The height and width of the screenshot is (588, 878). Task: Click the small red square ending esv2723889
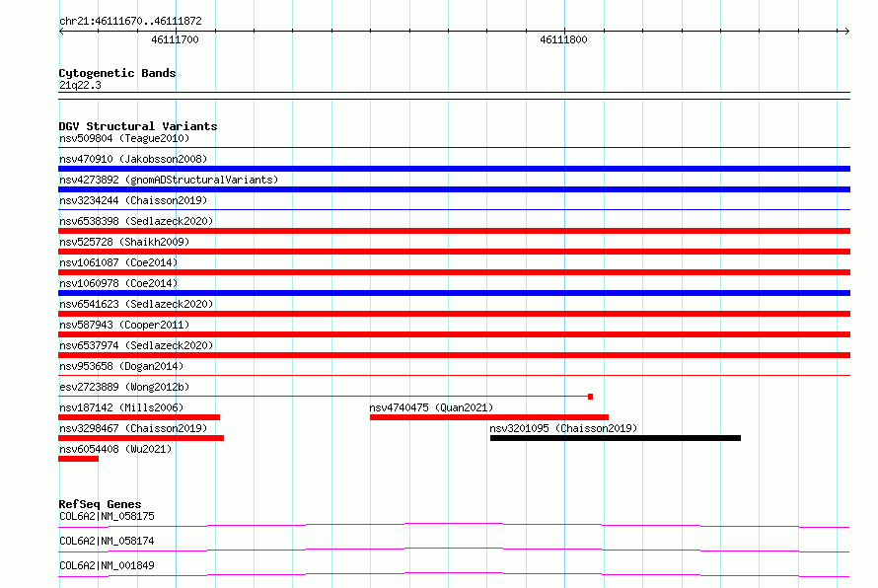590,397
